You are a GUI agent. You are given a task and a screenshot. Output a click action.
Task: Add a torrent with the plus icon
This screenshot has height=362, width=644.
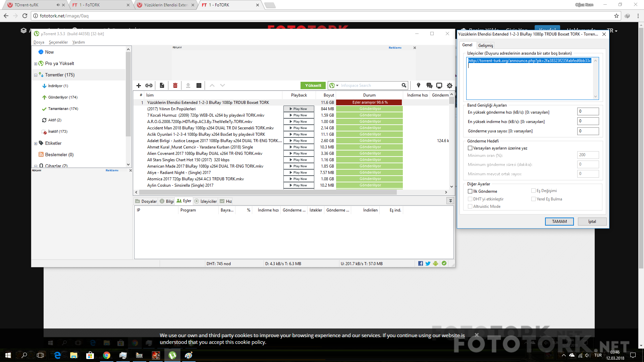pos(139,85)
